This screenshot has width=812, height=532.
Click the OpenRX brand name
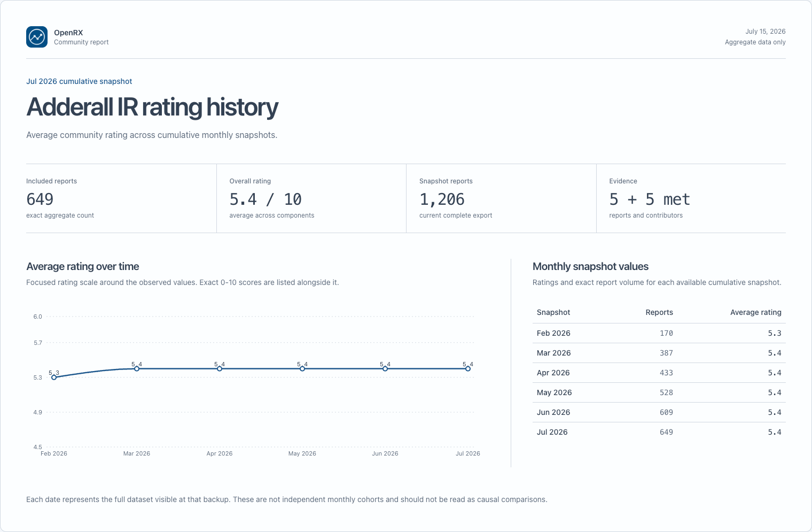click(x=68, y=33)
